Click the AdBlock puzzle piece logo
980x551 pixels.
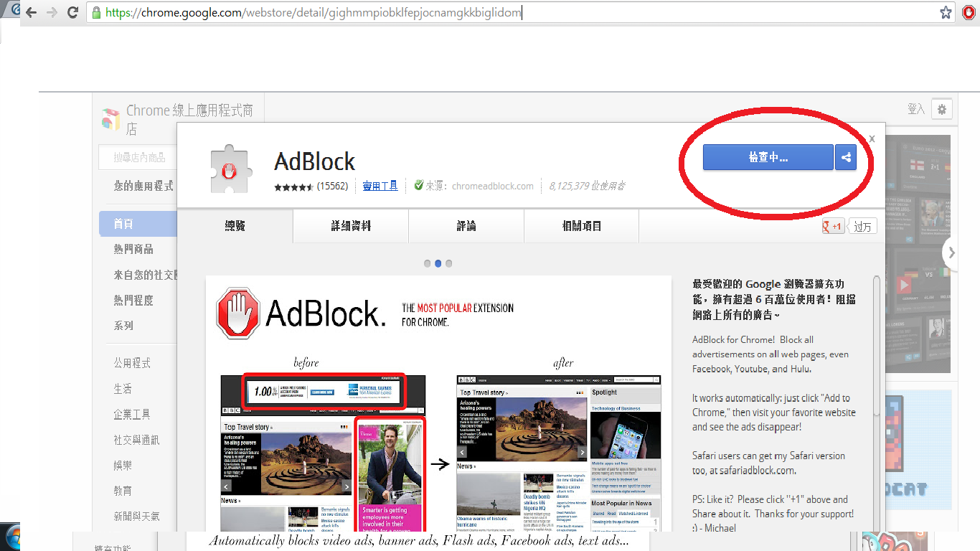231,171
